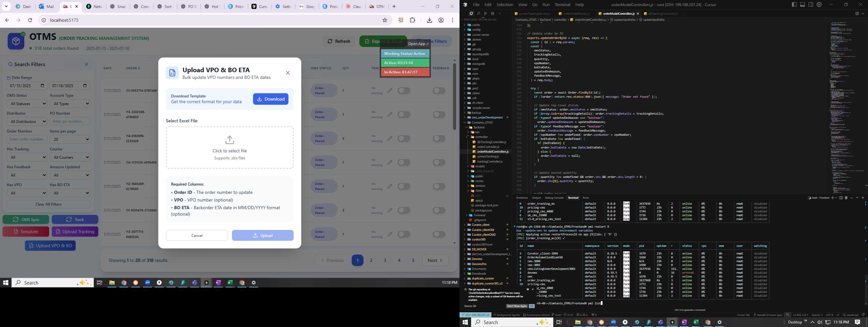Click the Download template button
868x327 pixels.
[x=271, y=99]
